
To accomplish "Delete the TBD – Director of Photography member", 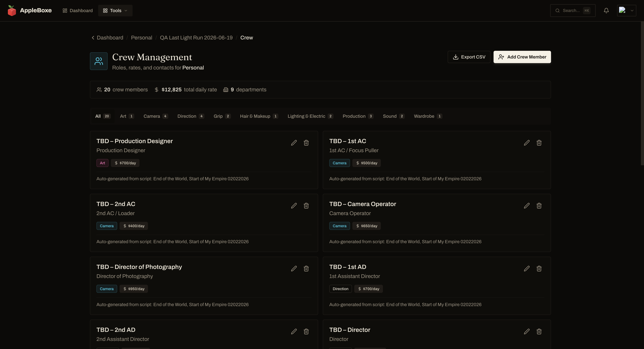I will click(306, 269).
